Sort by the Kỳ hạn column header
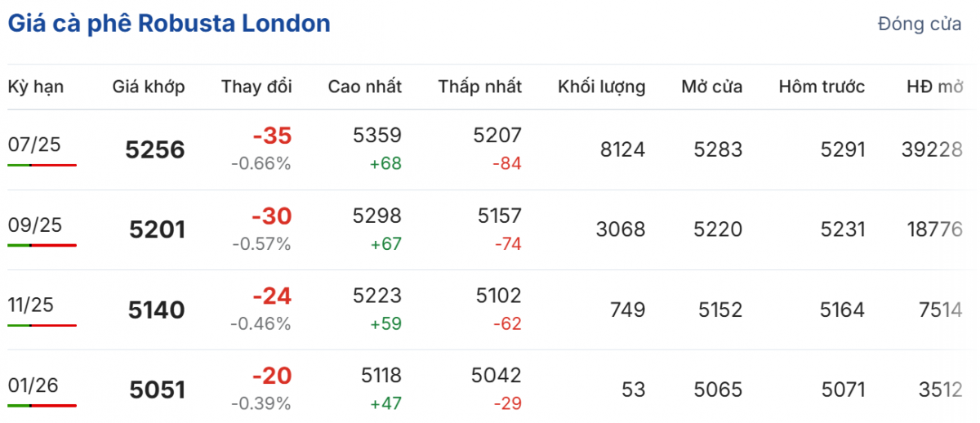Viewport: 980px width, 423px height. (36, 87)
